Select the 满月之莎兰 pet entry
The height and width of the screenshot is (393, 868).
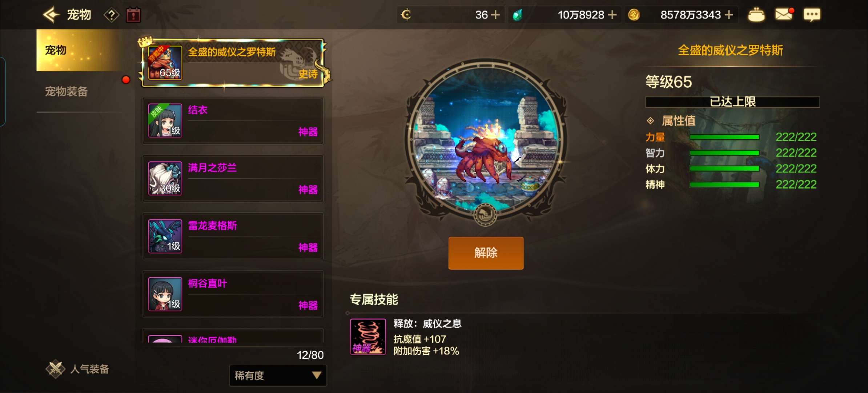point(233,178)
